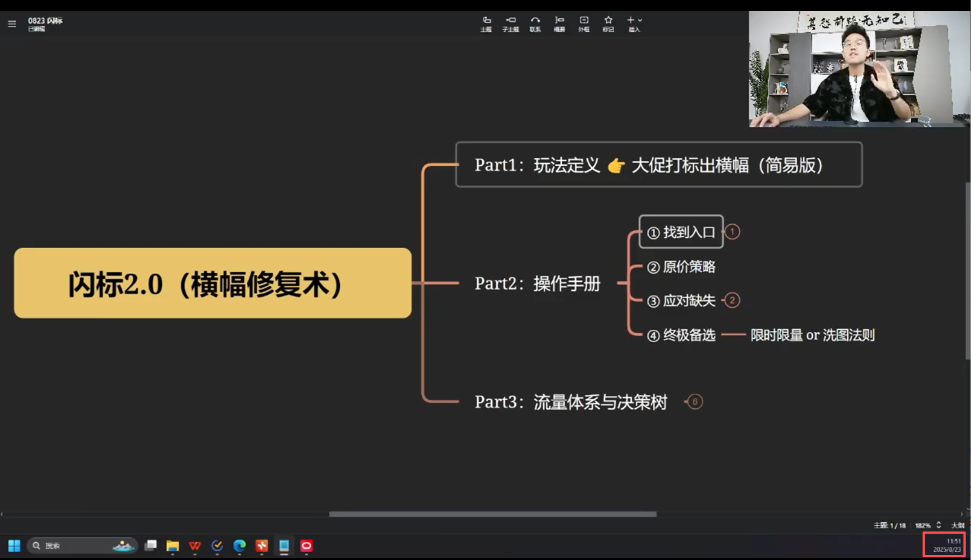Open the XMind icon in the taskbar

(262, 546)
